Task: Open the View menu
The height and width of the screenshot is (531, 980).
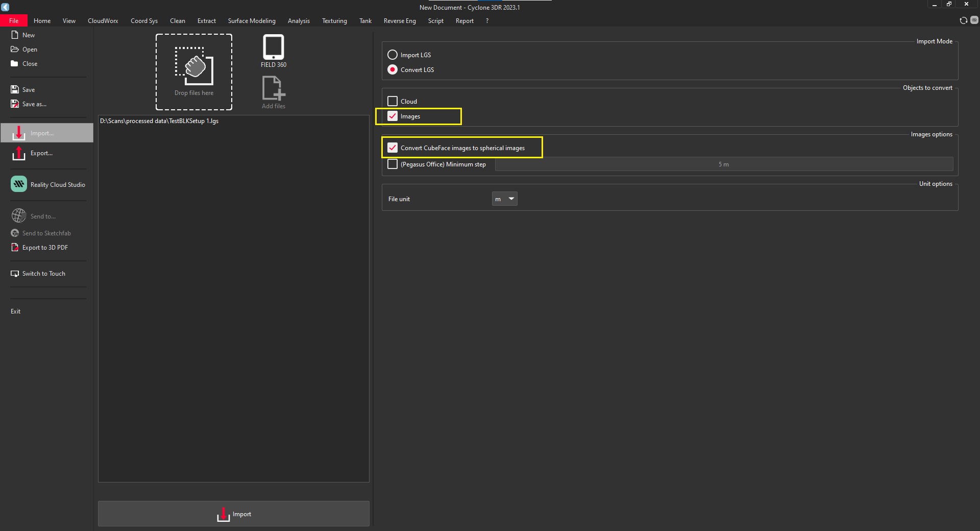Action: pos(69,21)
